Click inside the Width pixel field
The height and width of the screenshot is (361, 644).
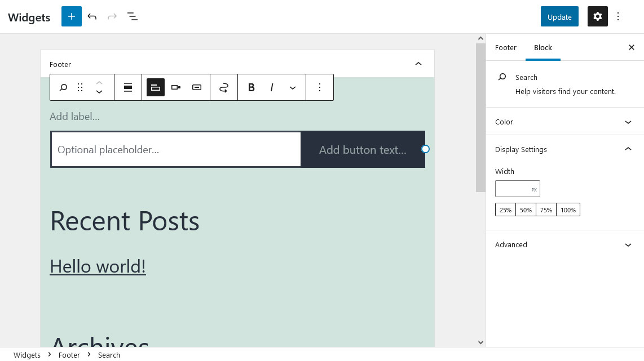(513, 188)
